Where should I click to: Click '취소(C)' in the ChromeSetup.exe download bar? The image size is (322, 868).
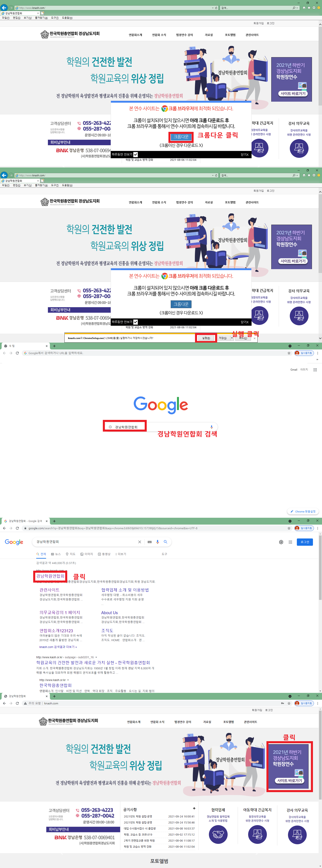[243, 338]
